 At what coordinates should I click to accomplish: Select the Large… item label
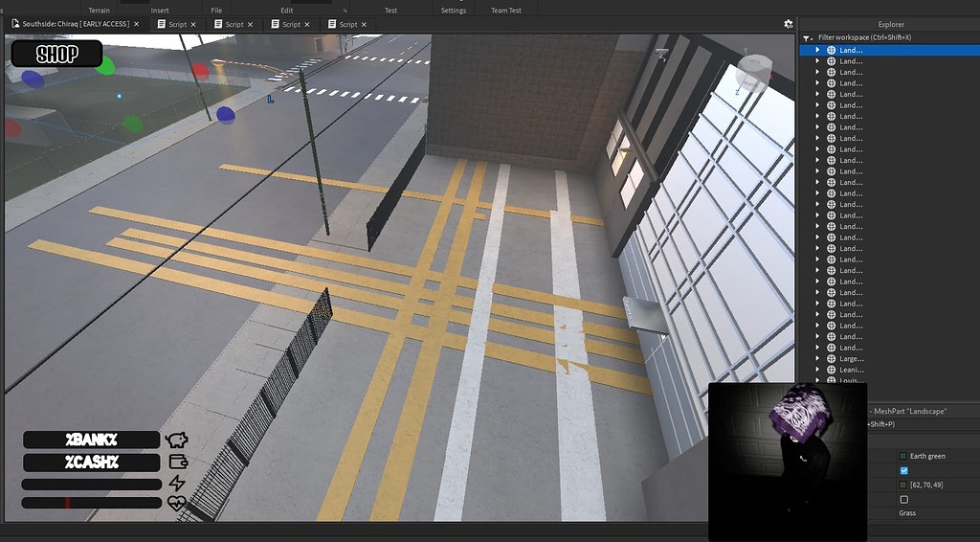click(x=852, y=359)
